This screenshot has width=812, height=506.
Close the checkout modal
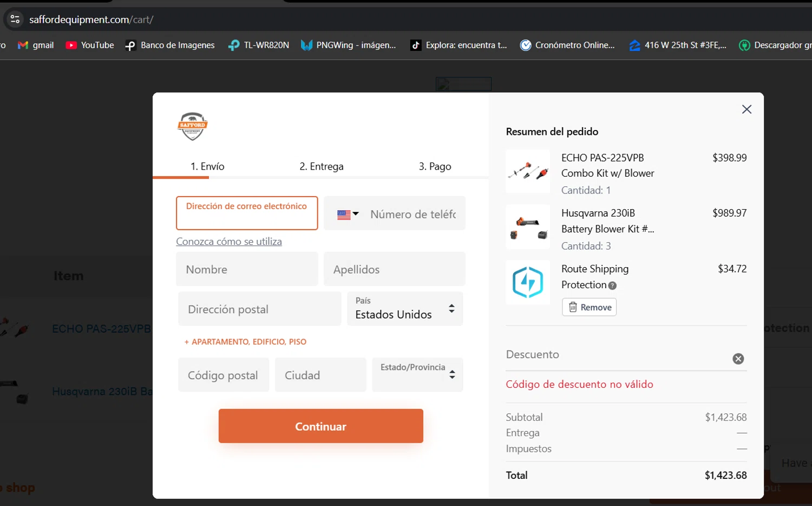click(x=746, y=109)
